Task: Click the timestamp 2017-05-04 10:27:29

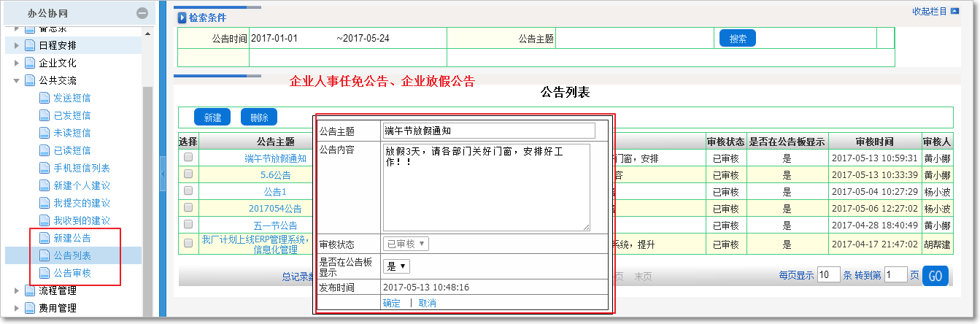Action: tap(874, 191)
